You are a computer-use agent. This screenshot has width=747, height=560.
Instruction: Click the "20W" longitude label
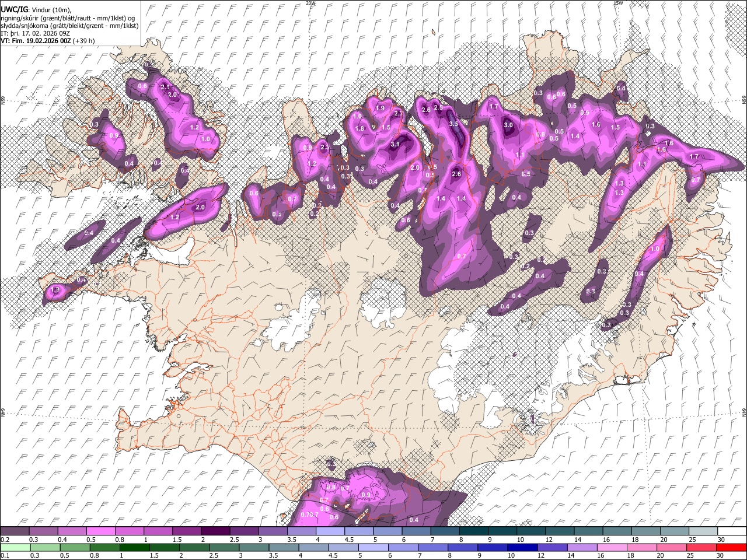tap(310, 3)
